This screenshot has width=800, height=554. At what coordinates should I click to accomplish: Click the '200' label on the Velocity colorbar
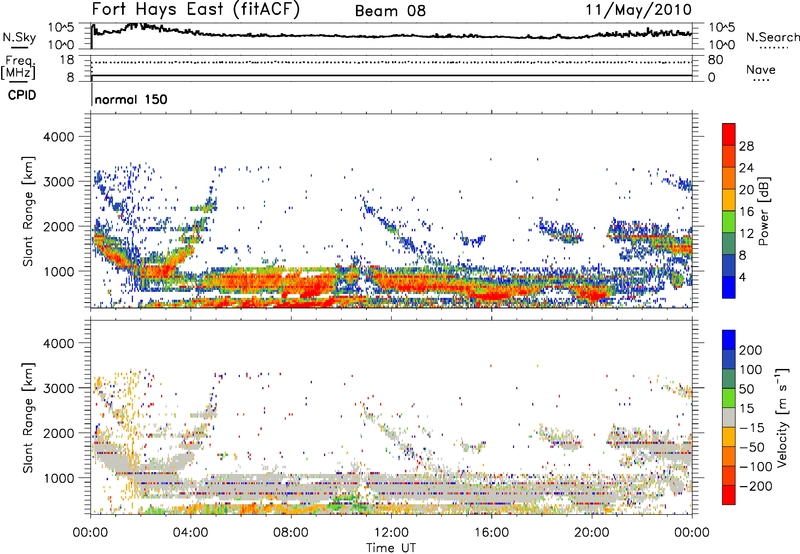click(x=751, y=350)
